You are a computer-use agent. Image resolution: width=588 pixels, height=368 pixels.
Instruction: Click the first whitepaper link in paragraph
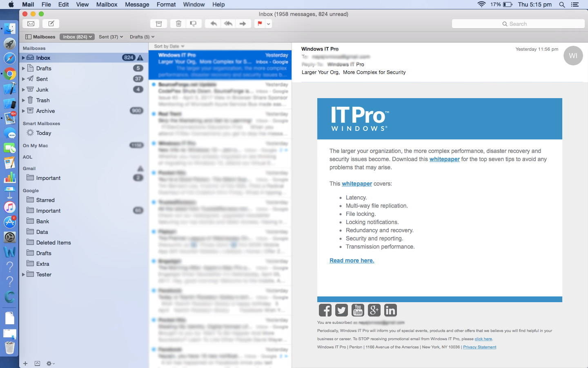pos(444,159)
